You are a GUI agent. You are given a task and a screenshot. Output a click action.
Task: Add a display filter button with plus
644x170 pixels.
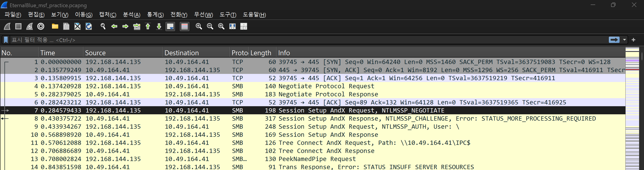(633, 40)
